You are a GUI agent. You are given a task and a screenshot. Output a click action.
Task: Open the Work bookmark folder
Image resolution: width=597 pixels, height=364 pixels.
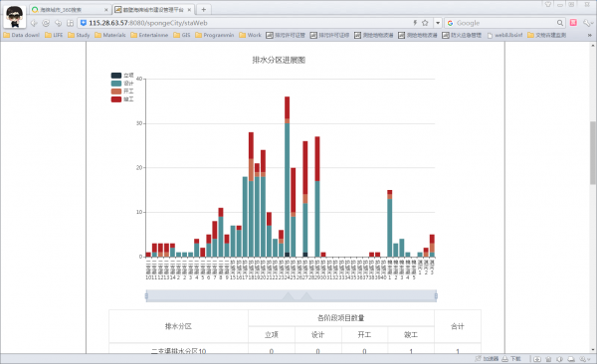tap(250, 35)
